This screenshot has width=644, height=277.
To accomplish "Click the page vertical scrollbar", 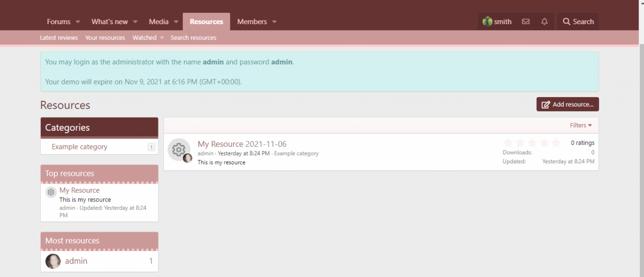I will [641, 151].
